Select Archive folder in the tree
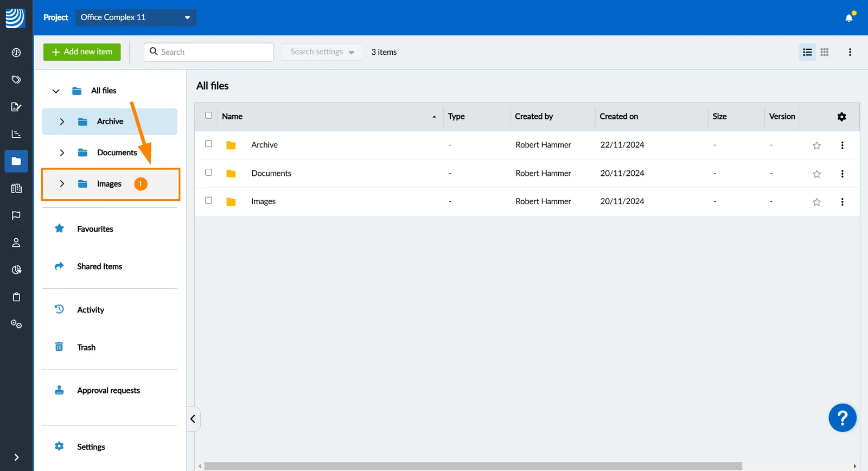Screen dimensions: 868x471 110,122
